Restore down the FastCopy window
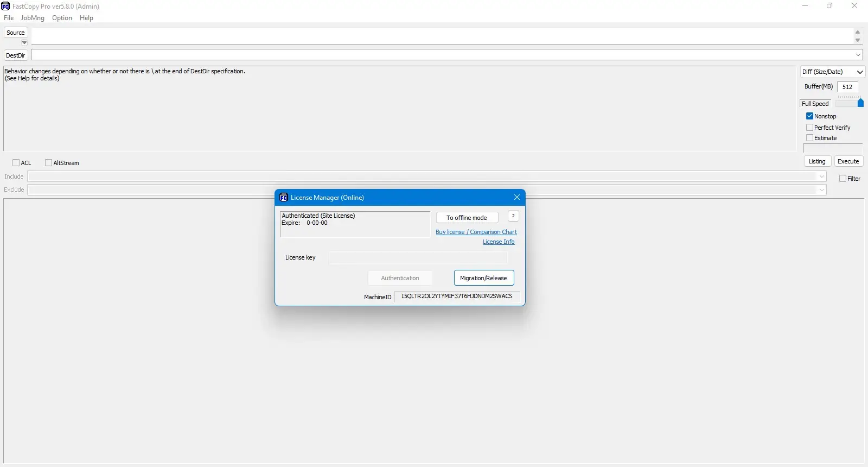 (829, 6)
